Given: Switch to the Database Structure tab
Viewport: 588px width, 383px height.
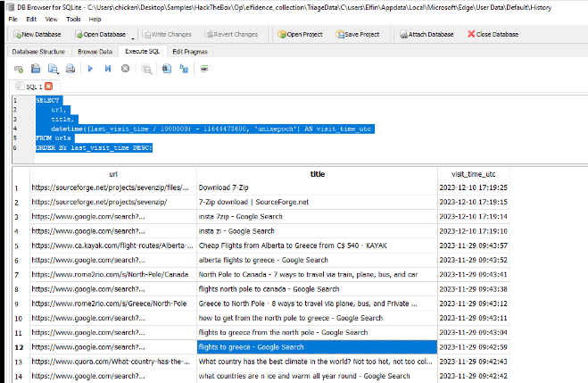Looking at the screenshot, I should point(38,52).
